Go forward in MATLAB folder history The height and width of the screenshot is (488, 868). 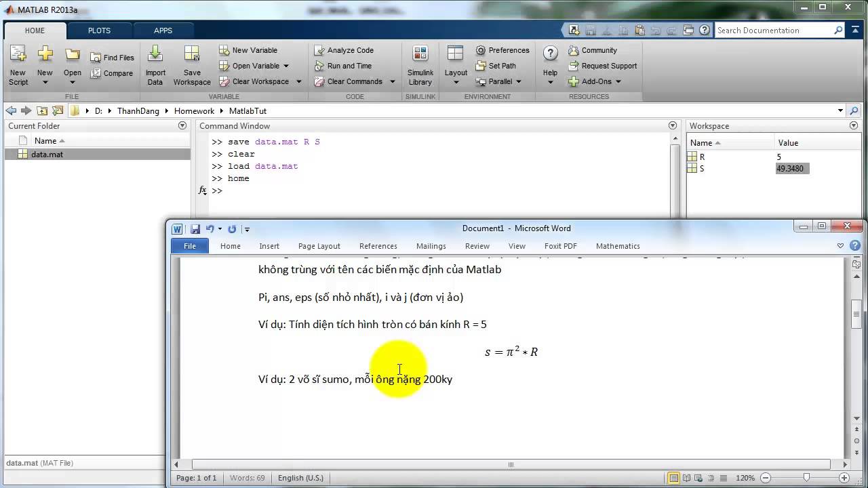26,110
